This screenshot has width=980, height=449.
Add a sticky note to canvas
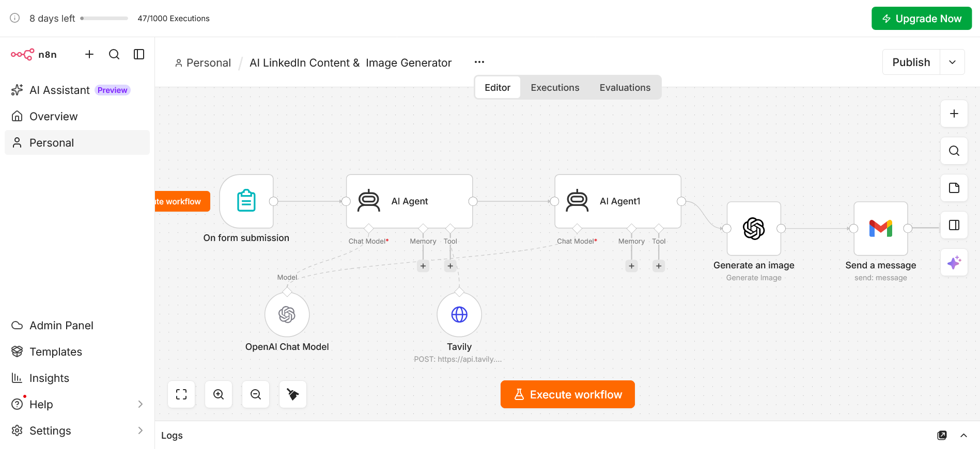tap(954, 188)
